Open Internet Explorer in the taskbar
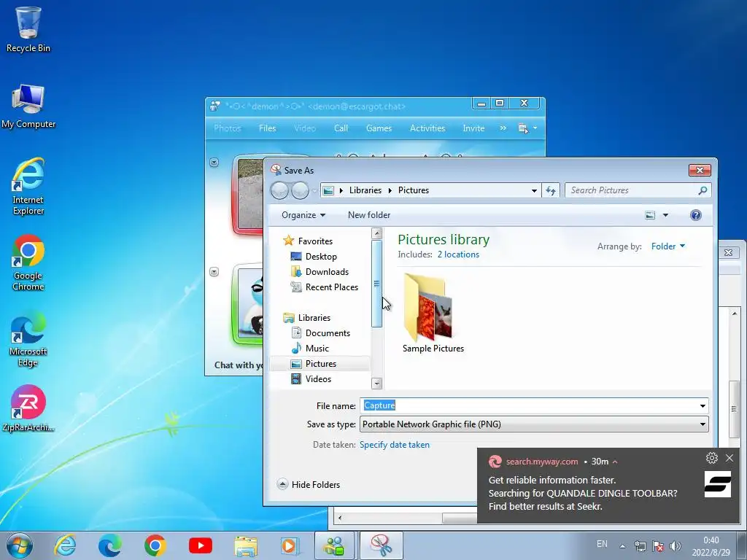The width and height of the screenshot is (747, 560). 65,545
